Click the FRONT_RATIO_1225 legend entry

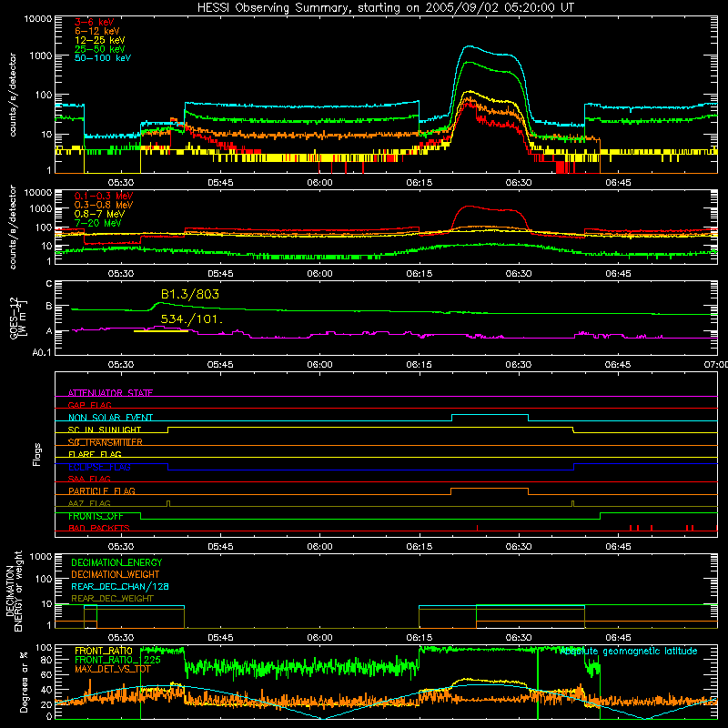(118, 660)
